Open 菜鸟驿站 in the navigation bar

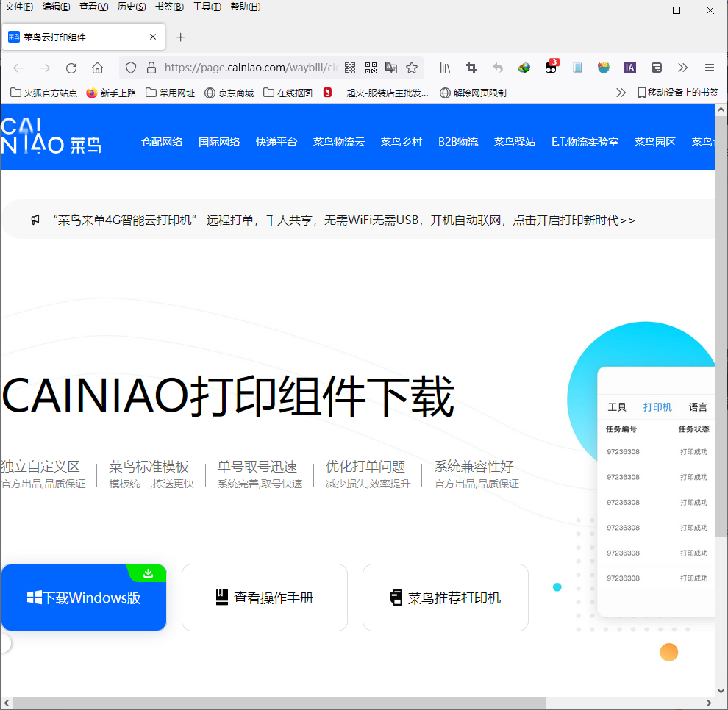click(x=515, y=142)
